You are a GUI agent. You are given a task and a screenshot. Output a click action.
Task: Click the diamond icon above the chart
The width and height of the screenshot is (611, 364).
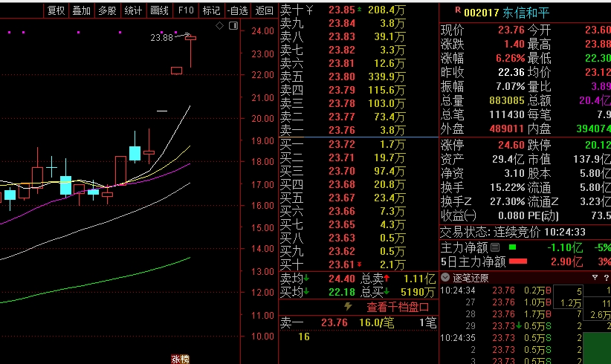pos(220,25)
